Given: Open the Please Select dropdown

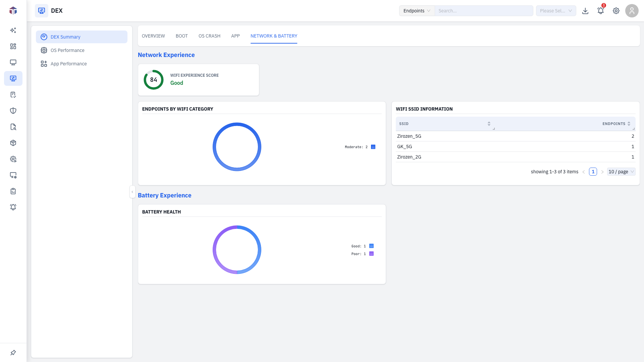Looking at the screenshot, I should coord(556,11).
